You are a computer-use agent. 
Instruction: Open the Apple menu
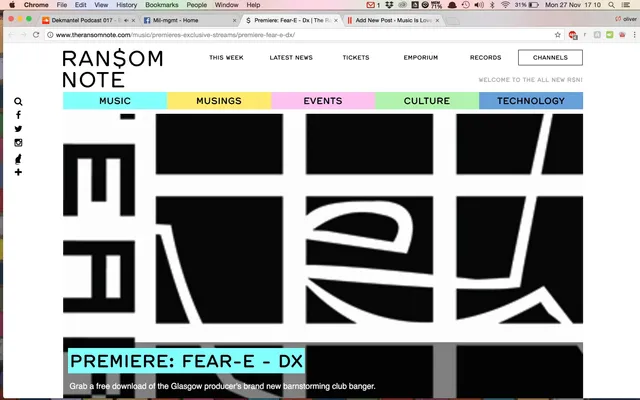pyautogui.click(x=12, y=5)
